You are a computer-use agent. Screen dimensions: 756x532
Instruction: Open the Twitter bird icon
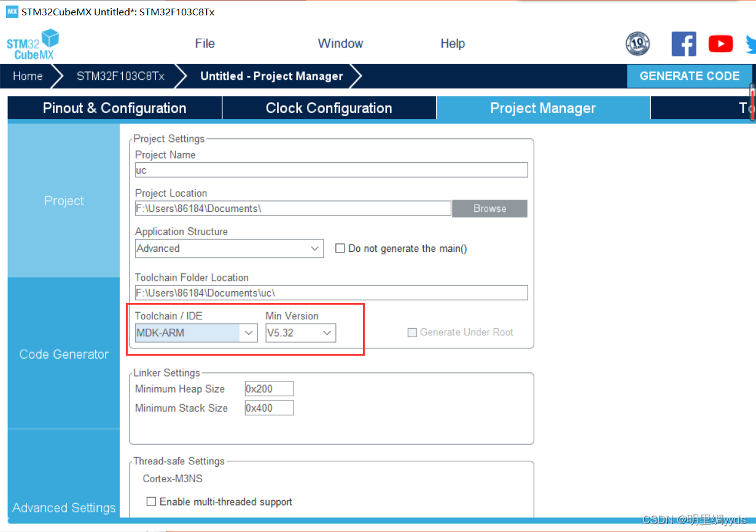tap(750, 44)
